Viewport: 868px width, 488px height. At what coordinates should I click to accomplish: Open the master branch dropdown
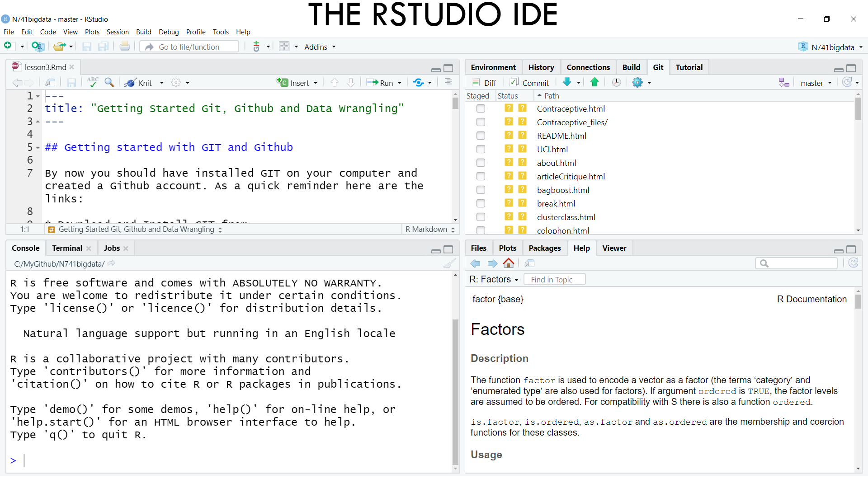coord(816,83)
